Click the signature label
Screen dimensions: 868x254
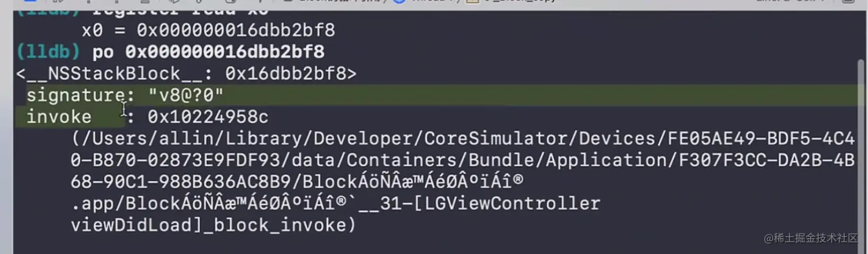[x=76, y=95]
